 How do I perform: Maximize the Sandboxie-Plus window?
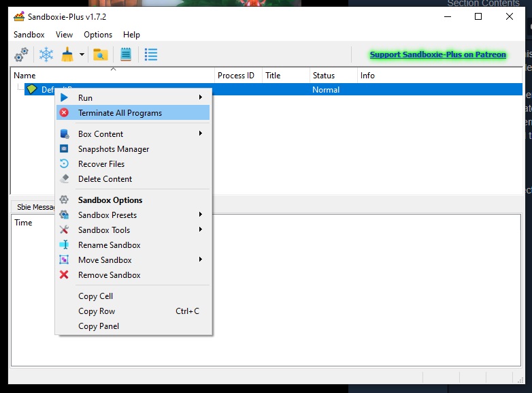pos(478,16)
